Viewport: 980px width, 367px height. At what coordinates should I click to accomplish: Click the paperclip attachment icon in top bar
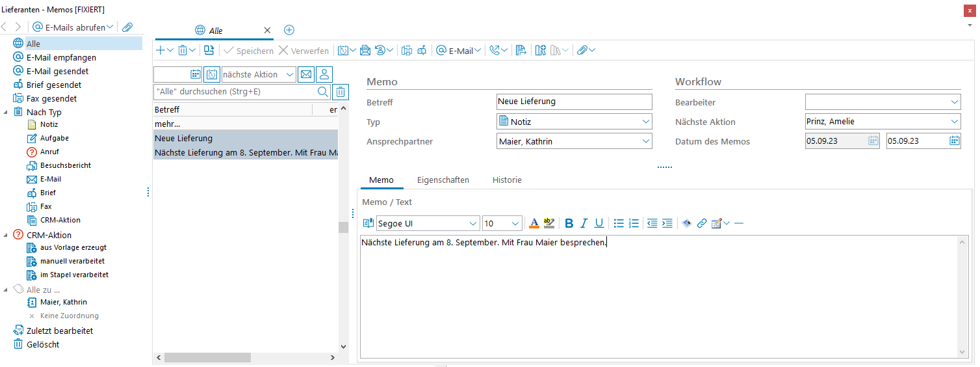pos(127,27)
